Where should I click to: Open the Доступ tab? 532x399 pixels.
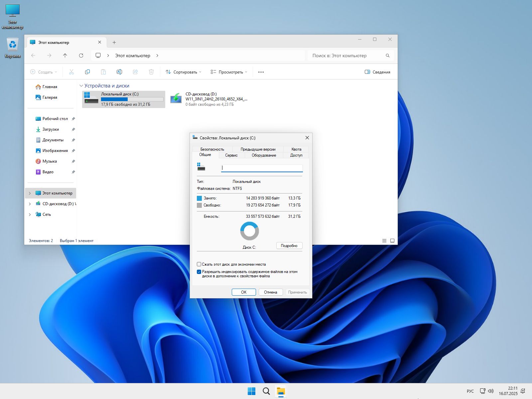[296, 155]
